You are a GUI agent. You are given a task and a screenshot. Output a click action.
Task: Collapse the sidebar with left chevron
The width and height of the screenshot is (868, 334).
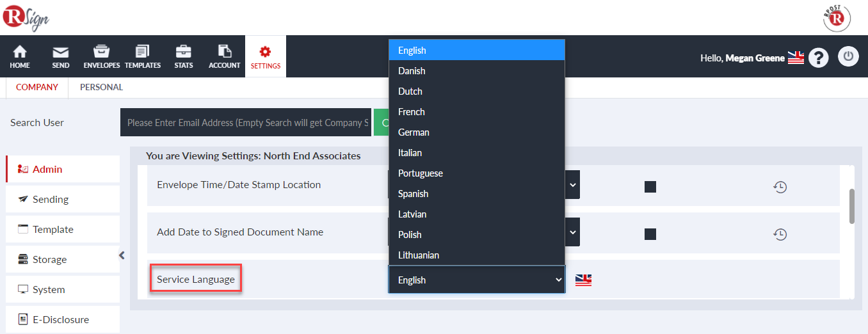(122, 255)
